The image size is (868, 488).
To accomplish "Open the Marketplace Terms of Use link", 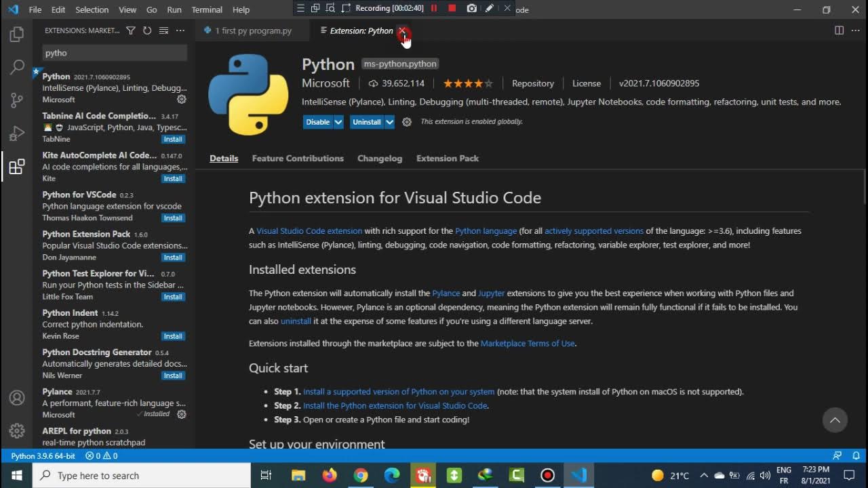I will click(x=528, y=343).
